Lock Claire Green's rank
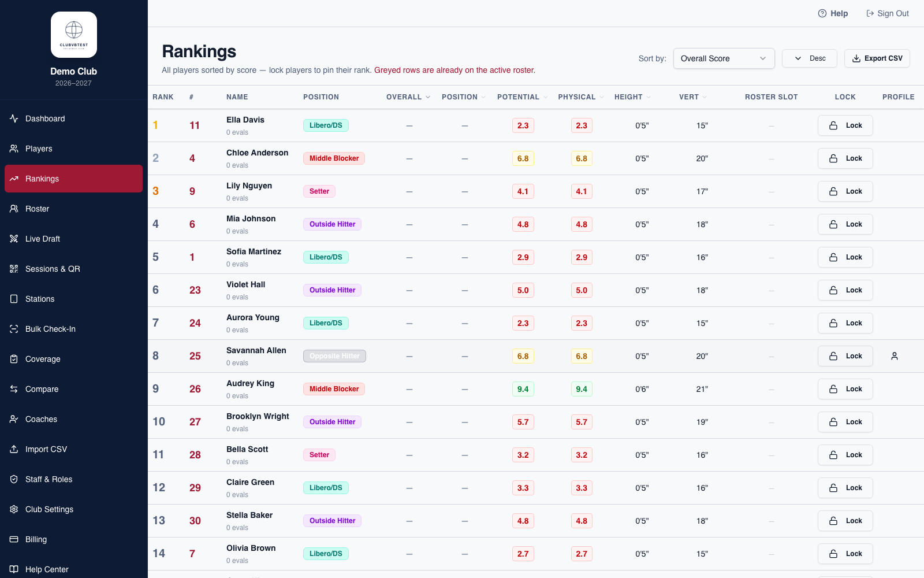This screenshot has width=924, height=578. tap(845, 488)
